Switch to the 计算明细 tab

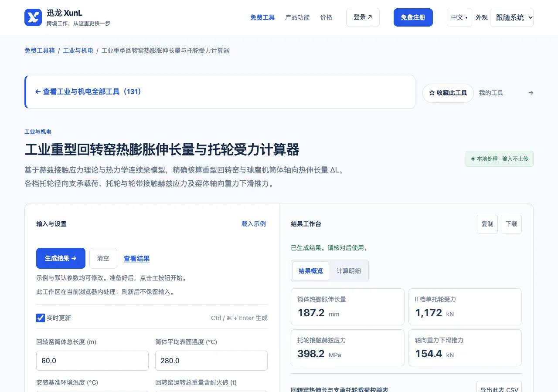349,271
